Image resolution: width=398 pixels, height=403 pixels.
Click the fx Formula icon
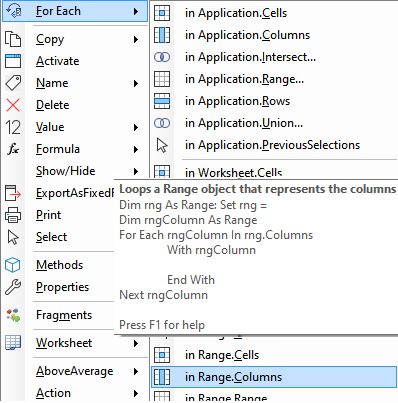[13, 149]
